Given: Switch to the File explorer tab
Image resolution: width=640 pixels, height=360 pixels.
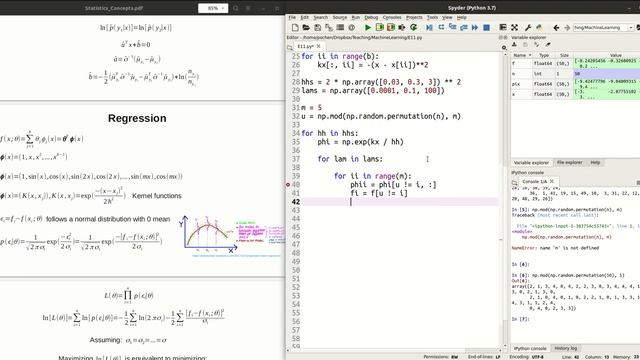Looking at the screenshot, I should tap(569, 162).
